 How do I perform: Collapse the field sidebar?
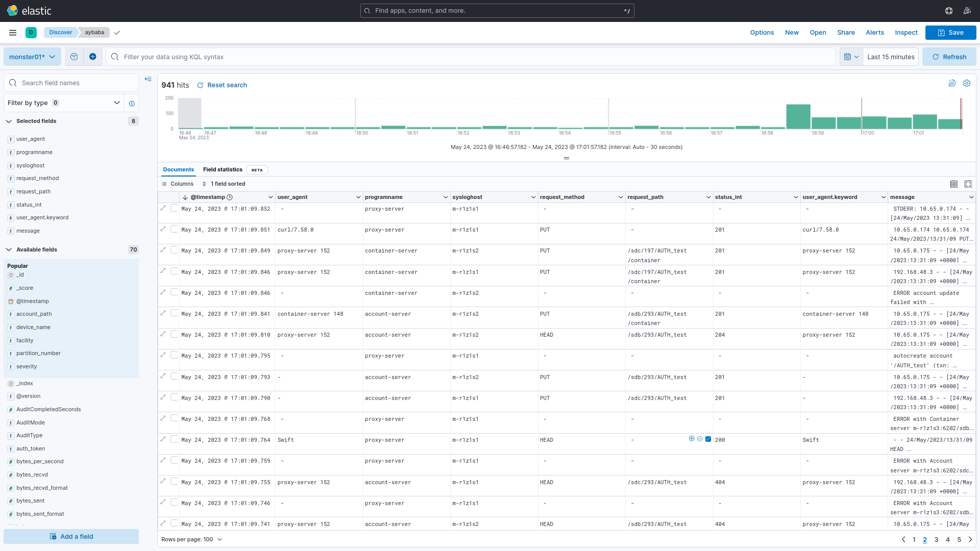point(148,79)
